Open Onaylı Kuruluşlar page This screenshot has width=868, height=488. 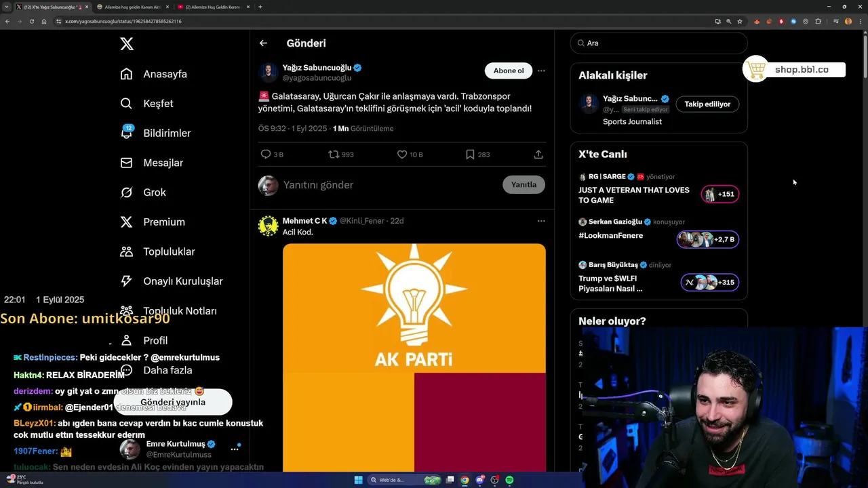click(x=171, y=281)
